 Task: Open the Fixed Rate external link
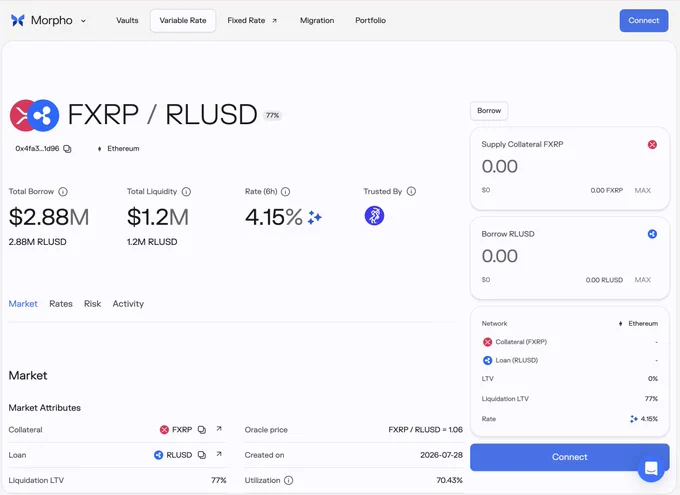pos(252,20)
